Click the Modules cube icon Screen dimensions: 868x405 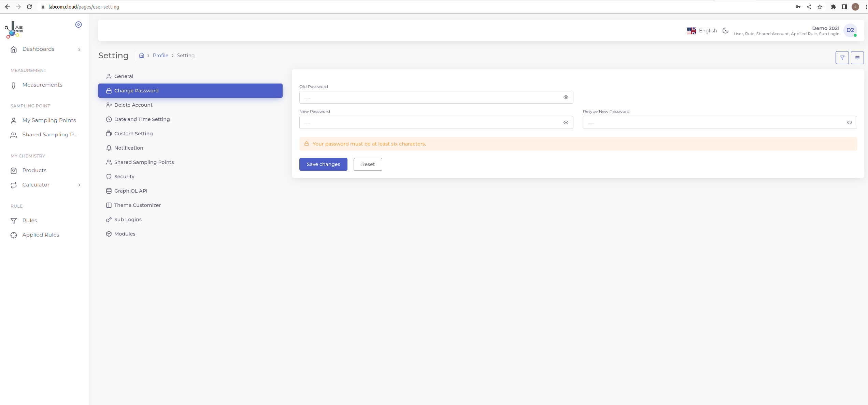(x=109, y=234)
